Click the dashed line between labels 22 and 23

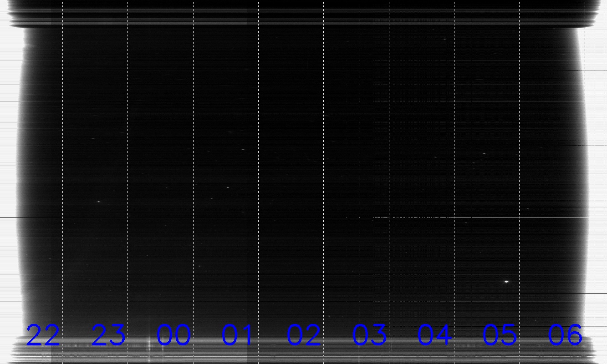[63, 182]
